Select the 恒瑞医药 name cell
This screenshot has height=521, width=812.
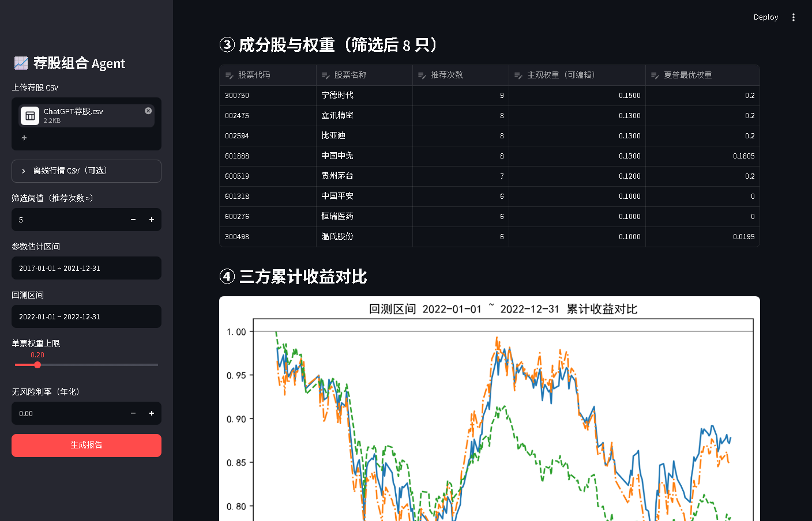tap(364, 217)
